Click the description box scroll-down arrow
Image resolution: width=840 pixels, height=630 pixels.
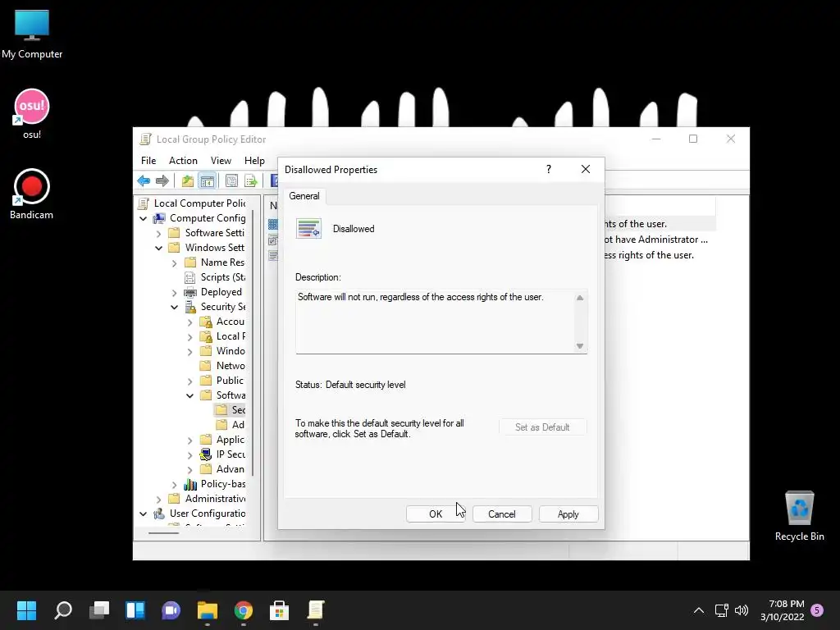tap(580, 346)
